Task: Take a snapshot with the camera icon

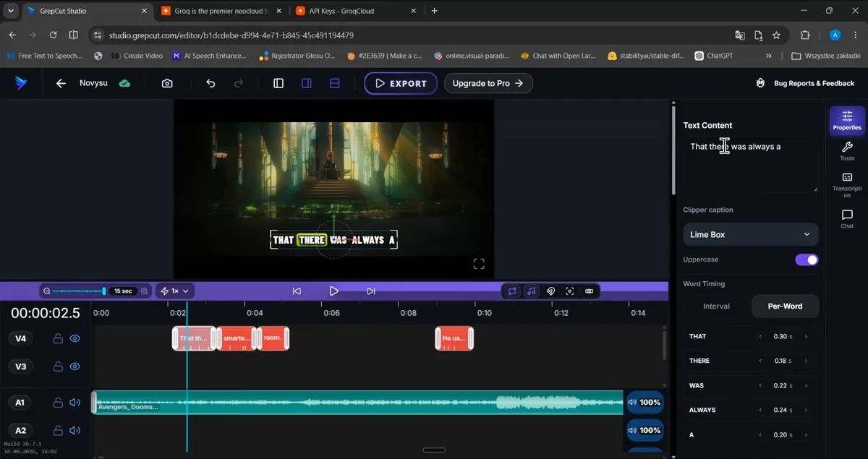Action: tap(167, 83)
